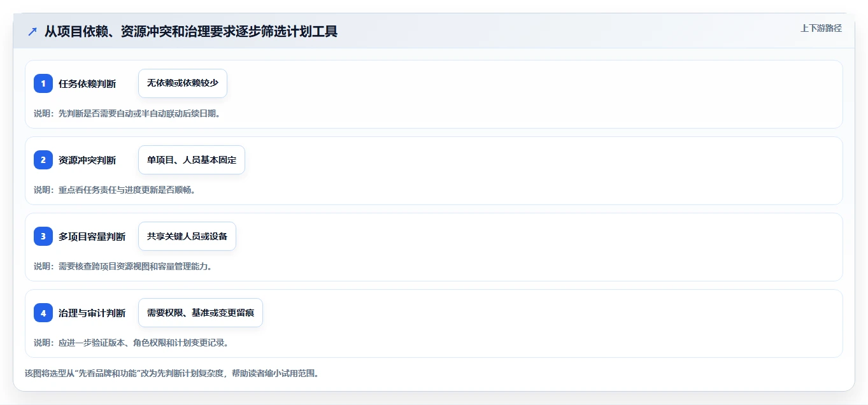Click the panel title 从项目依赖、资源冲突…
868x405 pixels.
click(x=191, y=31)
